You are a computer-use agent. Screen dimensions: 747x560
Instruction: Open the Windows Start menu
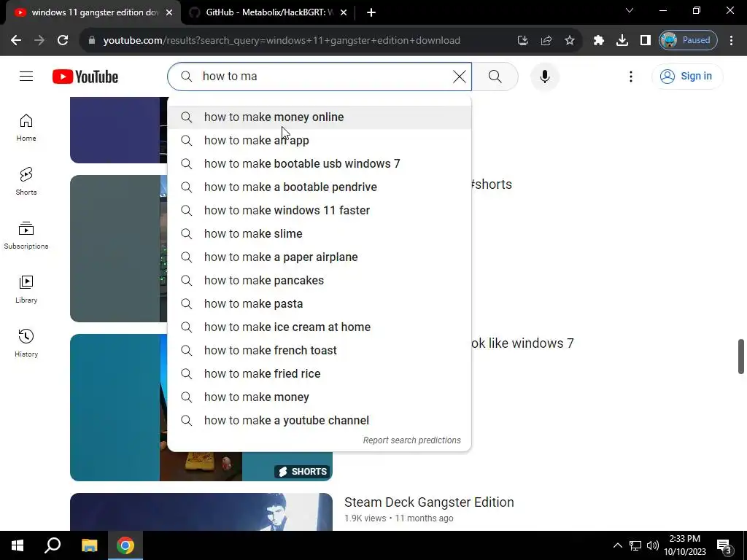click(x=18, y=545)
